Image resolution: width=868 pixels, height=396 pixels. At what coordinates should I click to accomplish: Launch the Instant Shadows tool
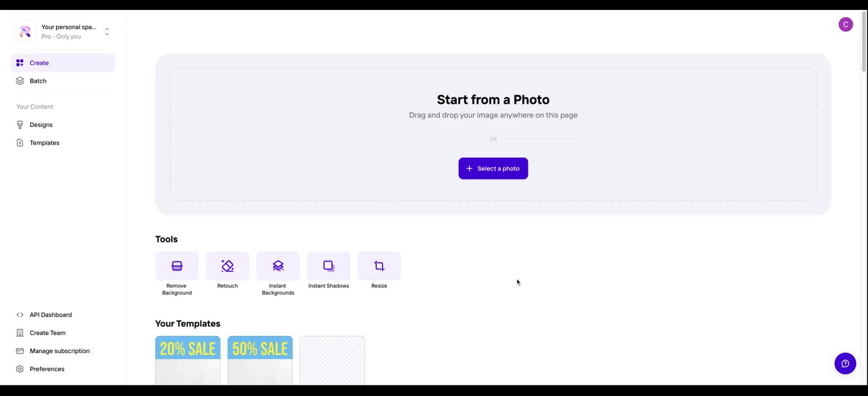click(328, 266)
